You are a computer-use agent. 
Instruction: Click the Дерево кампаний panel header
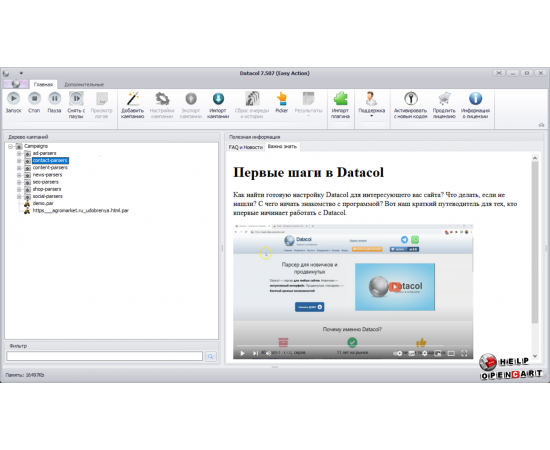coord(28,137)
